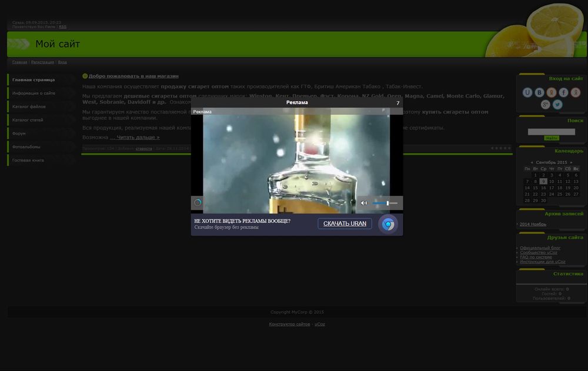Open the Инструкции для uCoz link
Image resolution: width=588 pixels, height=371 pixels.
click(x=543, y=262)
